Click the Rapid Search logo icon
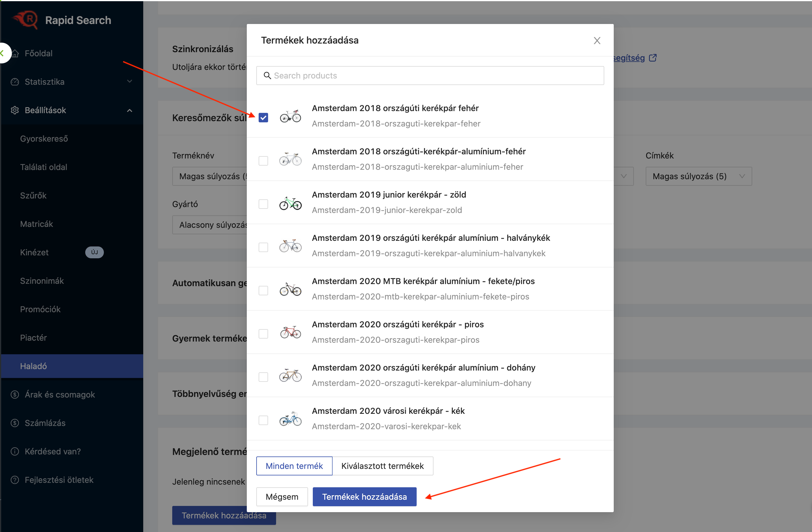812x532 pixels. click(27, 20)
